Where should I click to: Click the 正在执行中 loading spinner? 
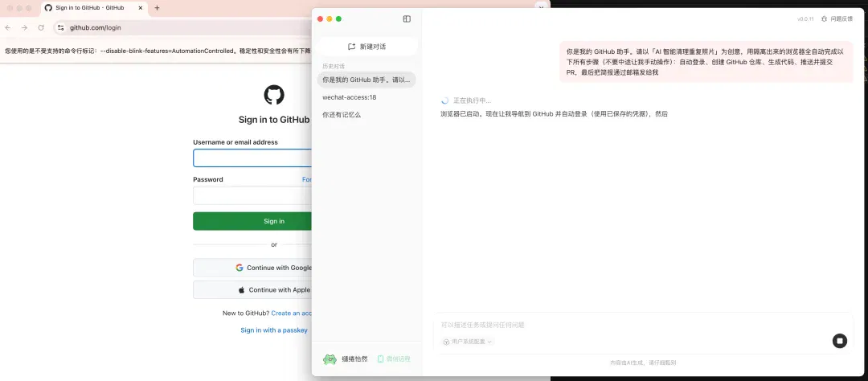(444, 100)
